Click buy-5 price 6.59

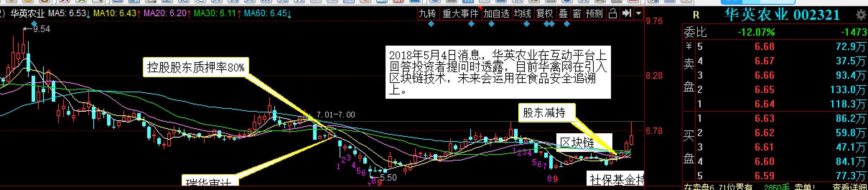coord(764,176)
